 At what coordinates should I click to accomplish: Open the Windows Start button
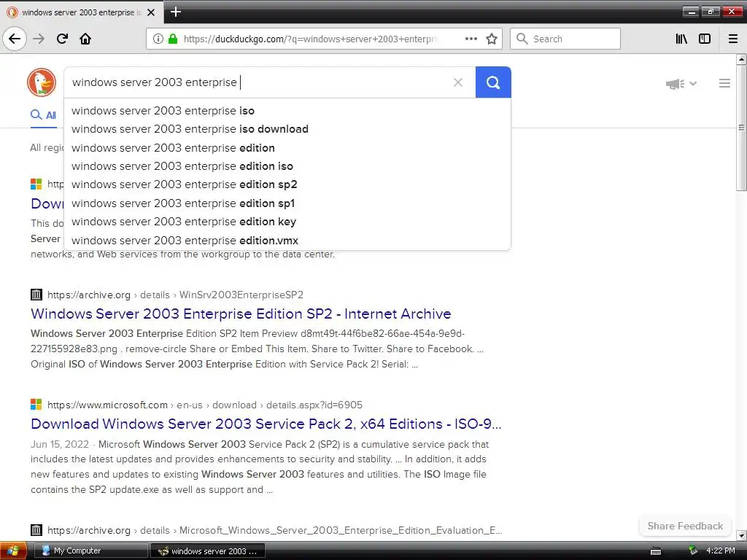point(13,551)
